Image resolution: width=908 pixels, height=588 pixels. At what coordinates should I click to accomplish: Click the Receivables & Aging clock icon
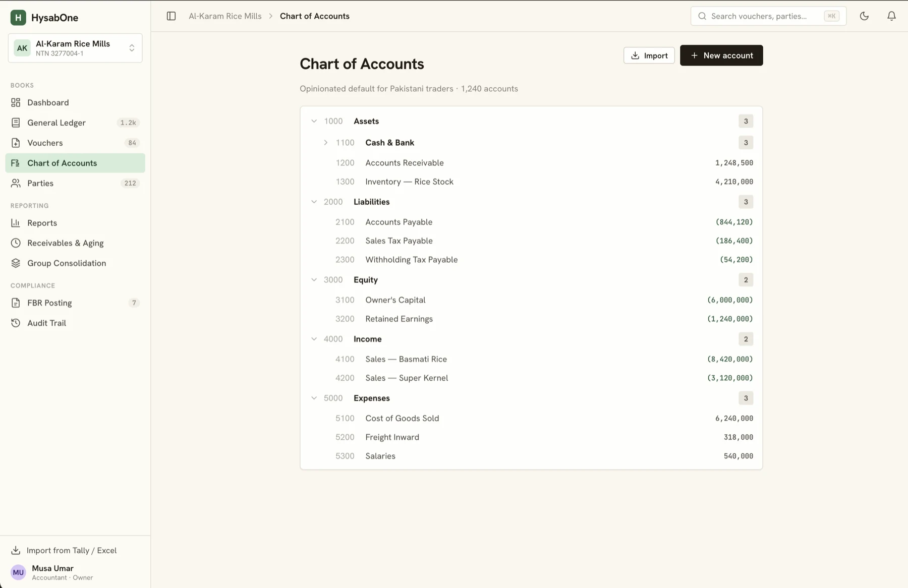[16, 243]
